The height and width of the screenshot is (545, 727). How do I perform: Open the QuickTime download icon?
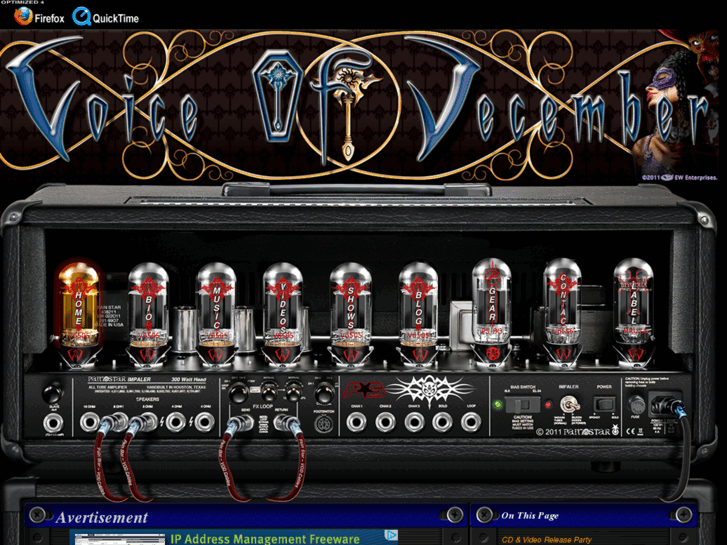click(106, 18)
